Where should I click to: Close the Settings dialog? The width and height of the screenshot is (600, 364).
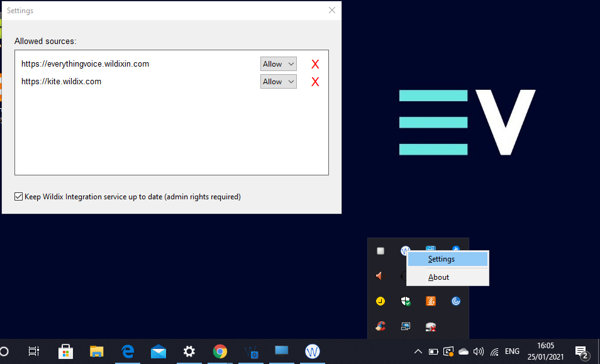[331, 10]
